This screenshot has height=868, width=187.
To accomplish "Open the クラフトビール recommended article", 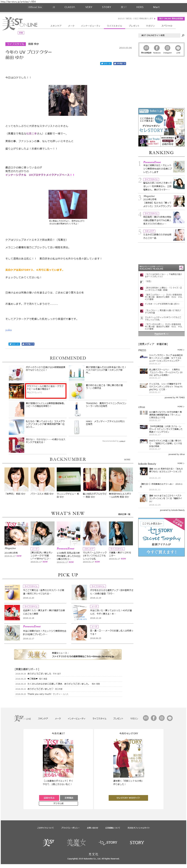I will tap(46, 391).
